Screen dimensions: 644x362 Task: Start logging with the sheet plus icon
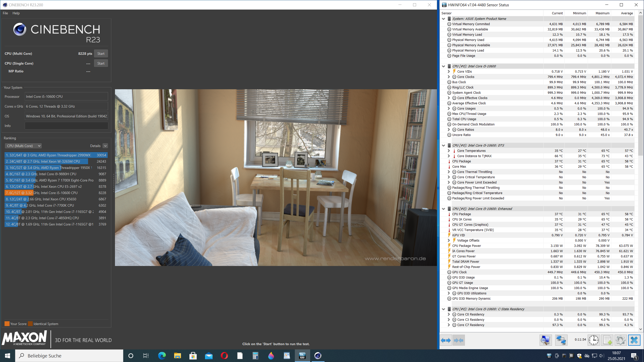tap(607, 340)
